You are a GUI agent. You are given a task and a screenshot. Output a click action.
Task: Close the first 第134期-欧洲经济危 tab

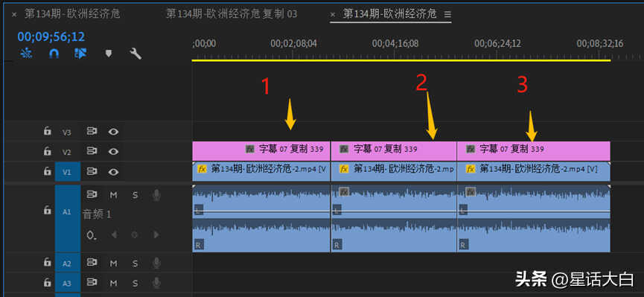[14, 14]
